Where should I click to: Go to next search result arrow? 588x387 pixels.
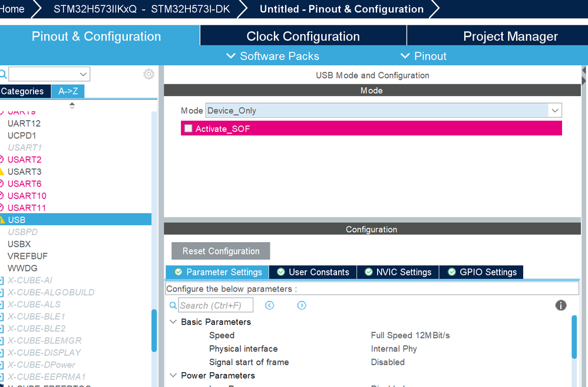[x=302, y=305]
